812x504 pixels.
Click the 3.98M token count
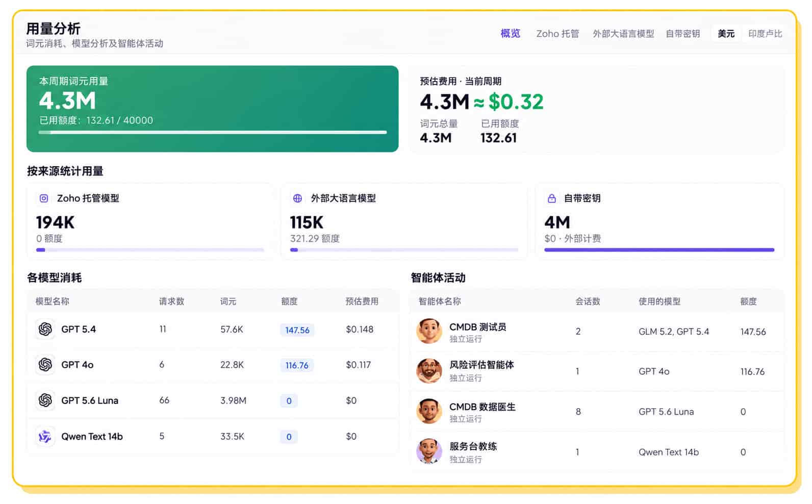233,400
